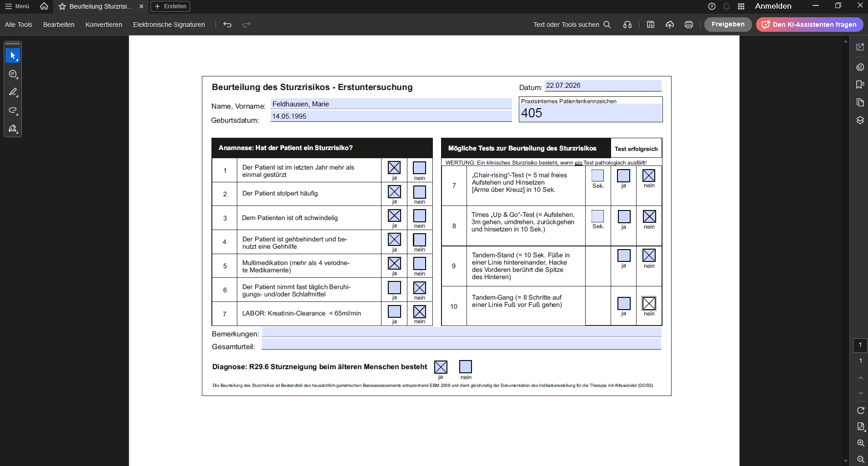
Task: Click the Sek. field for Times Up & Go
Action: point(597,216)
